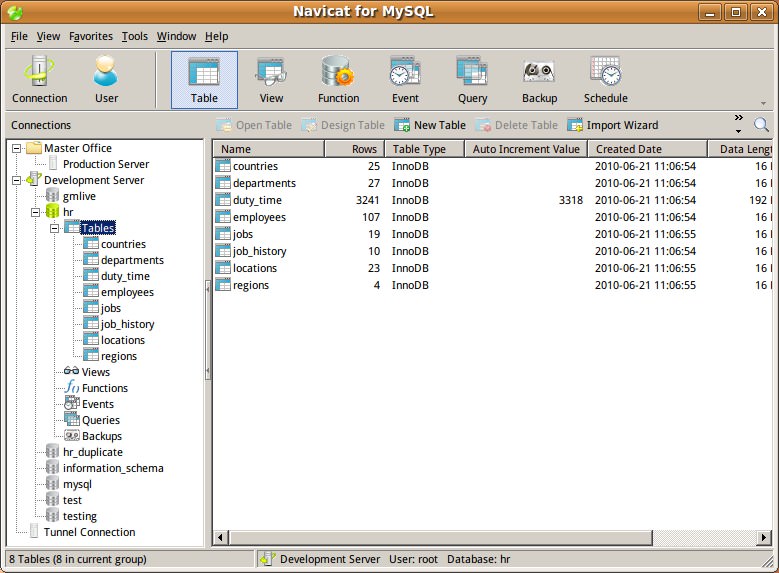Click the duty_time table icon in list
The height and width of the screenshot is (573, 779).
[223, 200]
